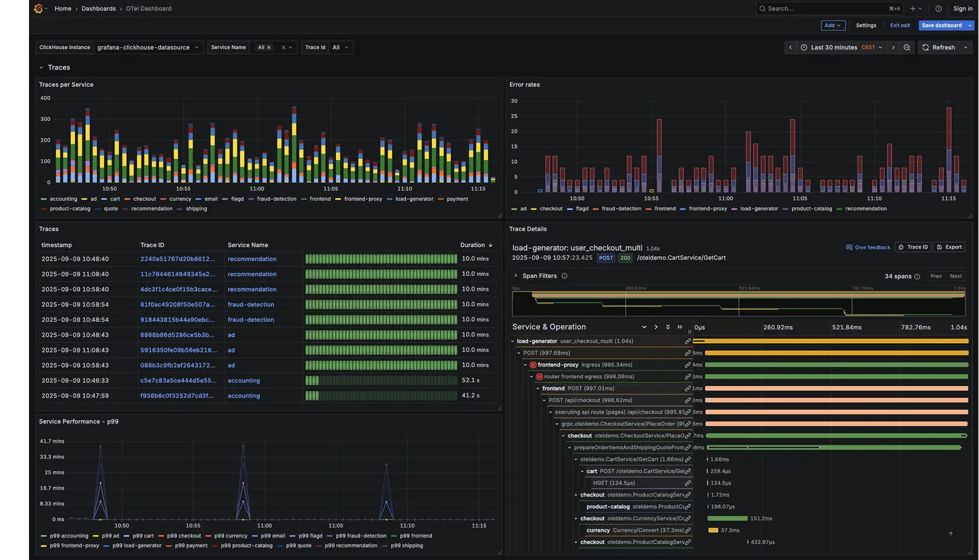Click the Save dashboard button
The width and height of the screenshot is (979, 560).
point(940,25)
